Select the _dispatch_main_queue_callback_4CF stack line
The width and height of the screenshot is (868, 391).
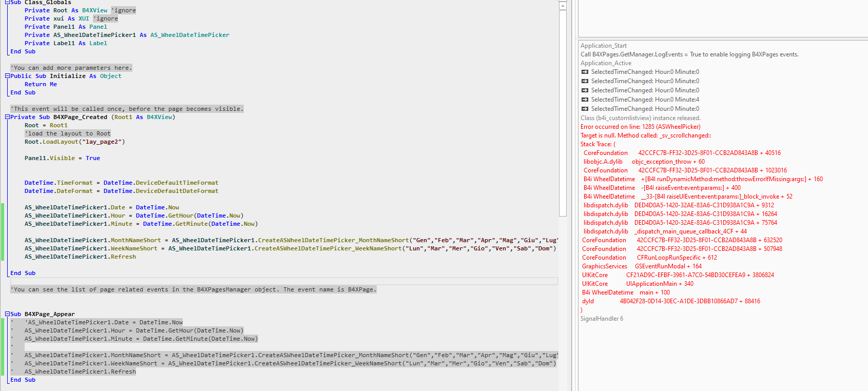(665, 231)
